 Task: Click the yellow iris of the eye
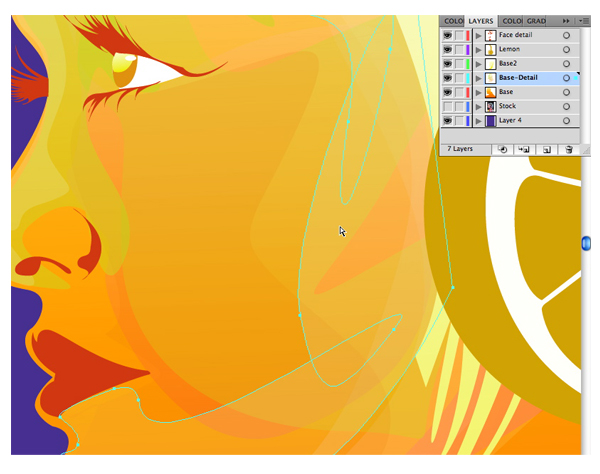(122, 65)
